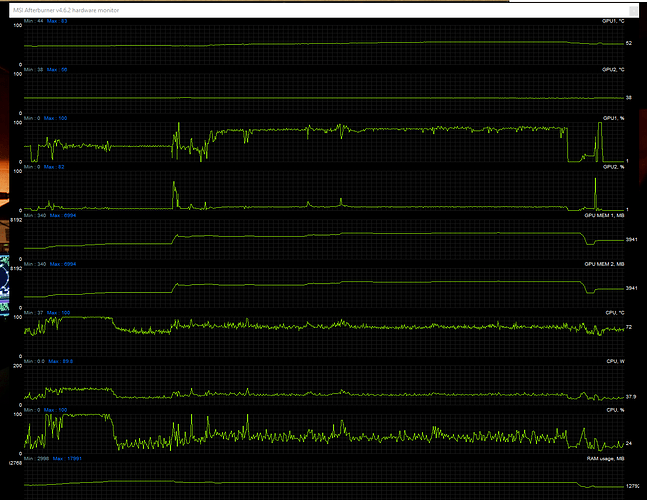Viewport: 647px width, 500px height.
Task: Click the current value 52 for GPU1 temperature
Action: pos(628,43)
